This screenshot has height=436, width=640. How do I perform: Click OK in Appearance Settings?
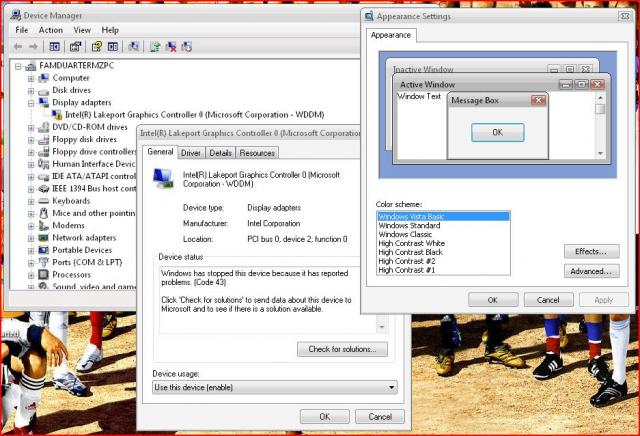pos(493,300)
